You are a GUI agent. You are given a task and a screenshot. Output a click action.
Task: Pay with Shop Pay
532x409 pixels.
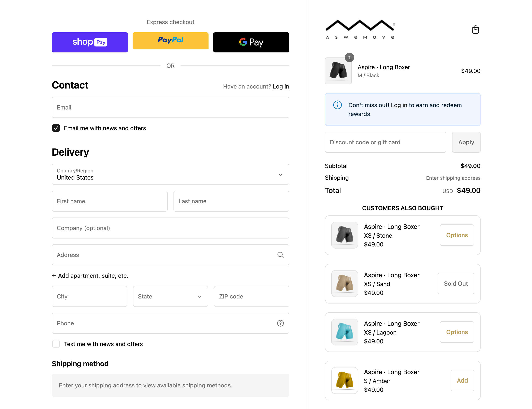90,42
